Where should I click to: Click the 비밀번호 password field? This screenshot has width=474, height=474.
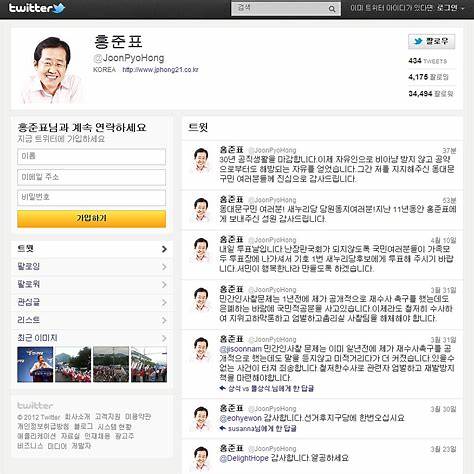point(91,198)
